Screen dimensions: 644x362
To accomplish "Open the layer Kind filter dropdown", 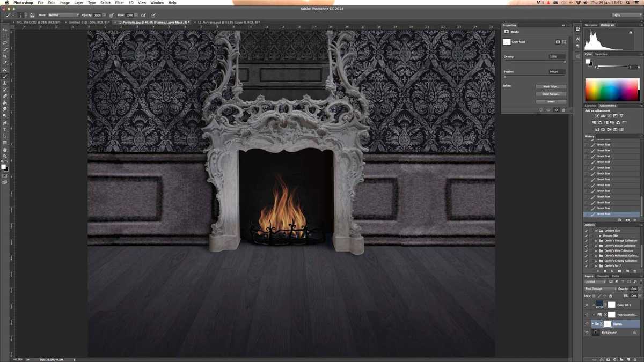I will click(595, 282).
